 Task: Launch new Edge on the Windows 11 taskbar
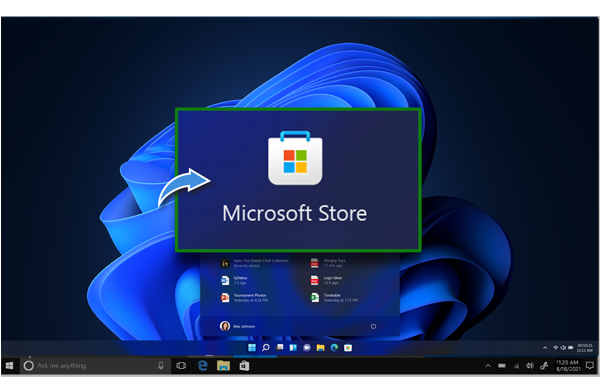tap(334, 347)
